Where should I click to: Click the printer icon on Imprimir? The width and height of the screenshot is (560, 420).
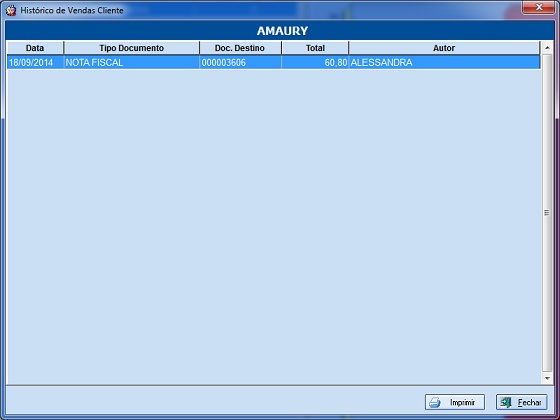tap(435, 402)
